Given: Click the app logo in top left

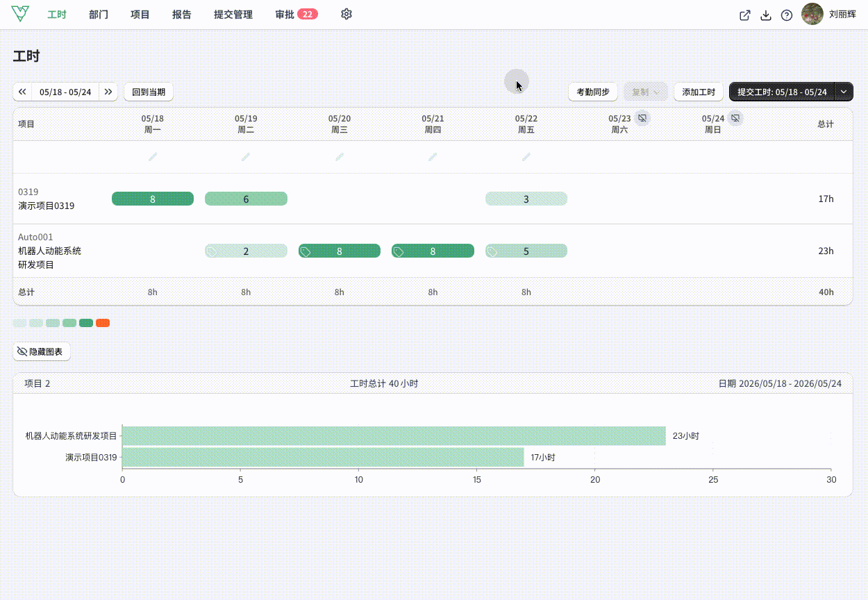Looking at the screenshot, I should [21, 14].
